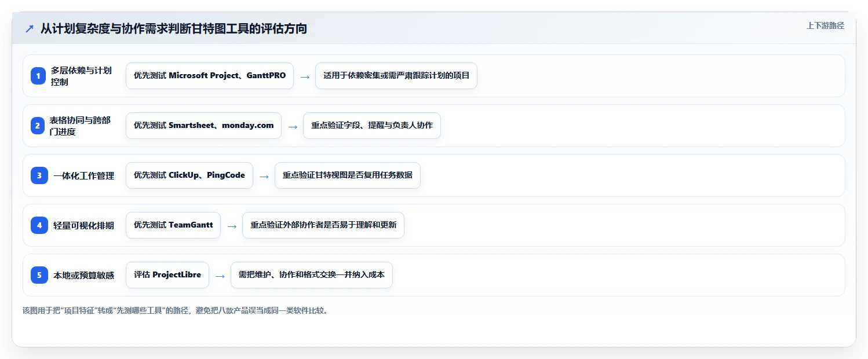868x359 pixels.
Task: Click the 一体化工作管理 label
Action: tap(84, 175)
